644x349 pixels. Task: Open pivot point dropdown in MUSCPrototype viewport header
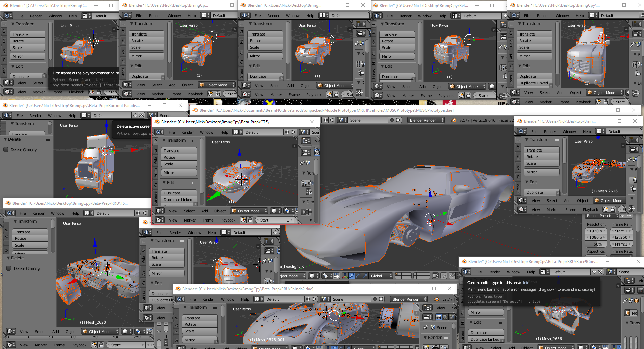(327, 276)
